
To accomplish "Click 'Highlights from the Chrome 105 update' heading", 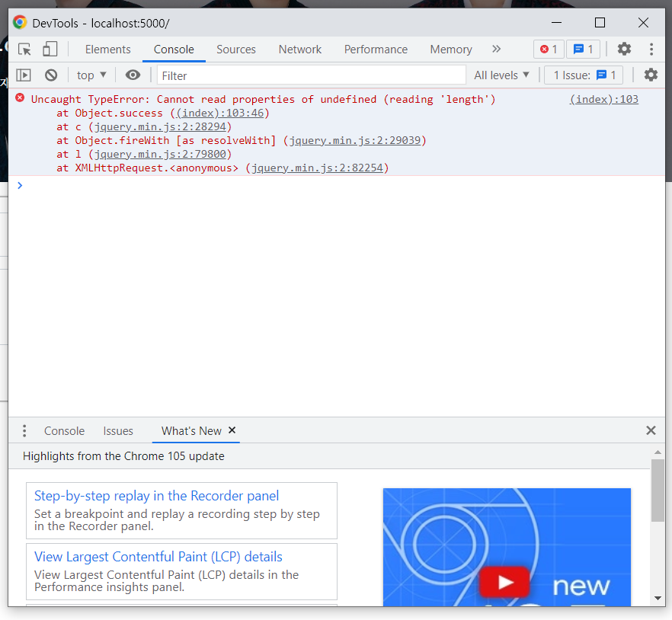I will click(123, 456).
